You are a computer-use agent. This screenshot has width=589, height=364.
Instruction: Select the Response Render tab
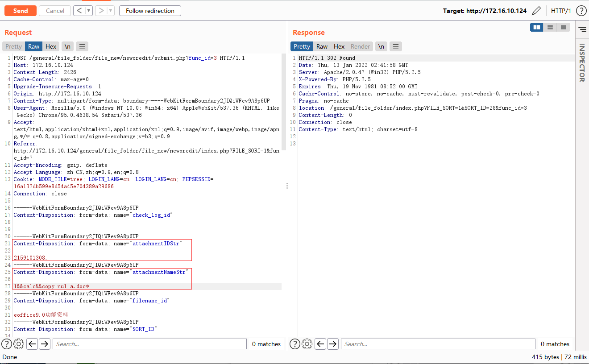(361, 46)
